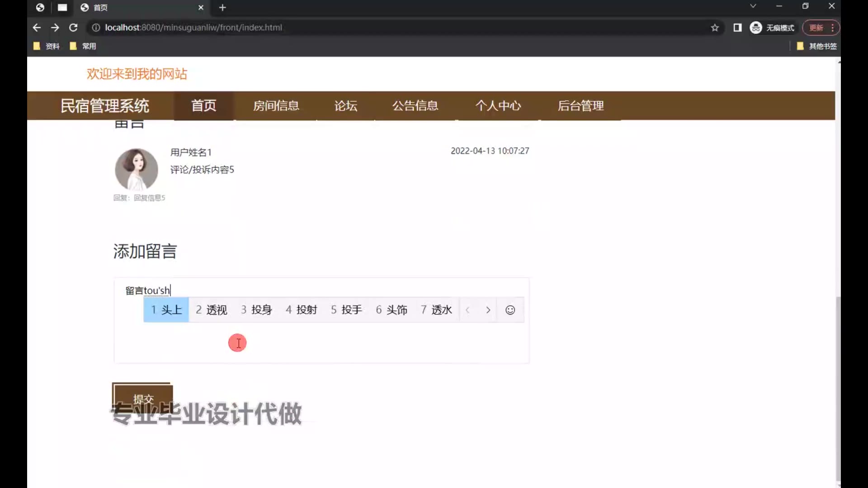The height and width of the screenshot is (488, 868).
Task: Open the 房间信息 navigation tab
Action: click(276, 106)
